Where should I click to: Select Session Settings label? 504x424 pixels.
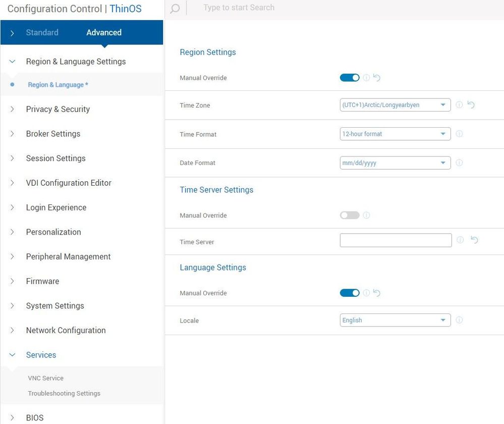click(x=55, y=158)
